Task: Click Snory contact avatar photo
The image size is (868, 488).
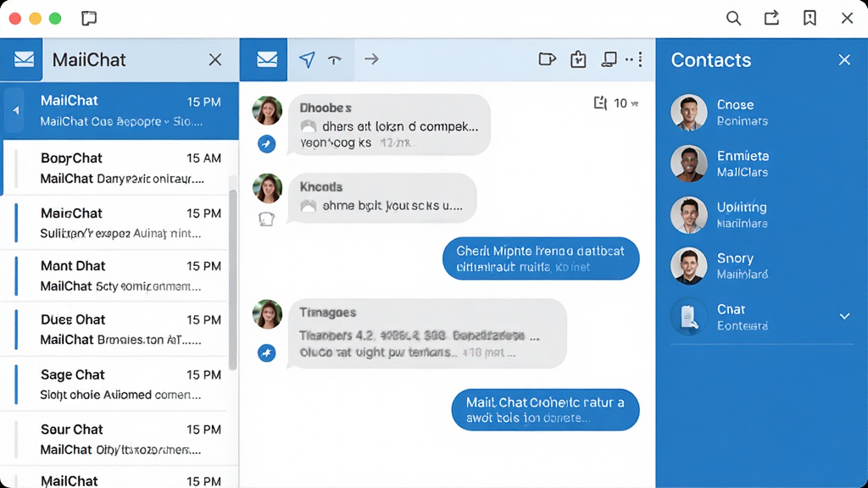Action: point(688,266)
